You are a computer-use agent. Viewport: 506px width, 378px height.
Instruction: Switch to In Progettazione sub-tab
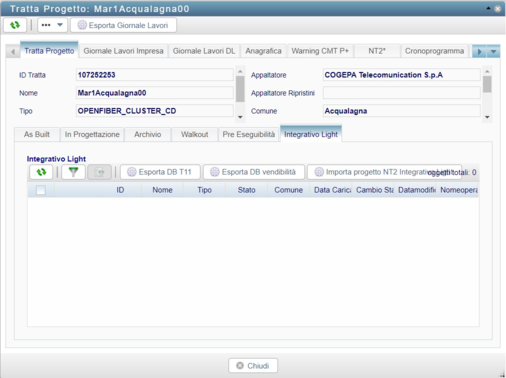click(x=92, y=134)
